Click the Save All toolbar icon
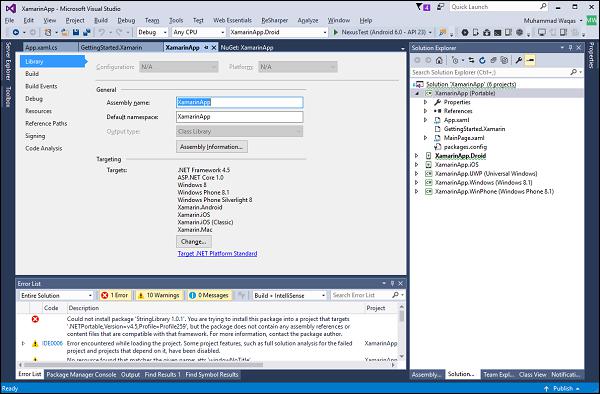Image resolution: width=600 pixels, height=394 pixels. 87,33
